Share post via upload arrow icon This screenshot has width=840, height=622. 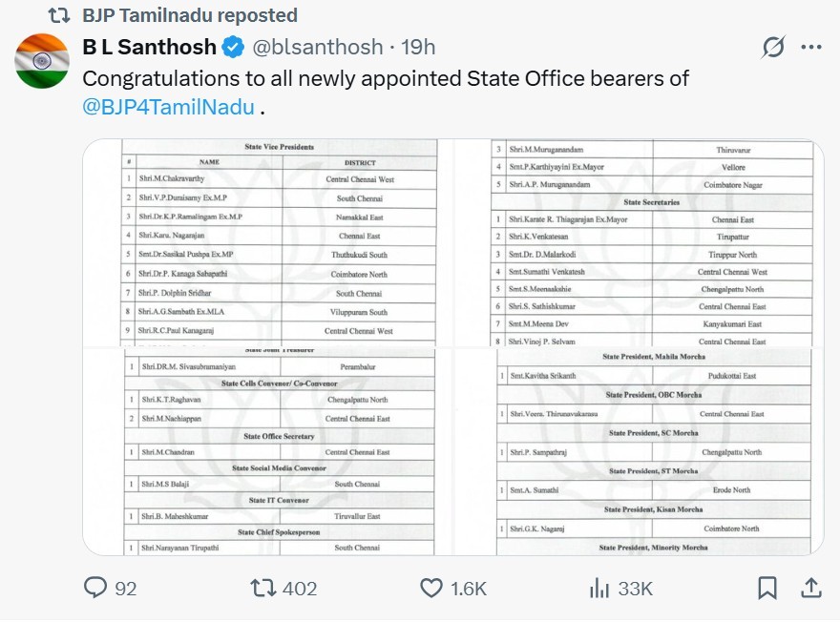[810, 588]
